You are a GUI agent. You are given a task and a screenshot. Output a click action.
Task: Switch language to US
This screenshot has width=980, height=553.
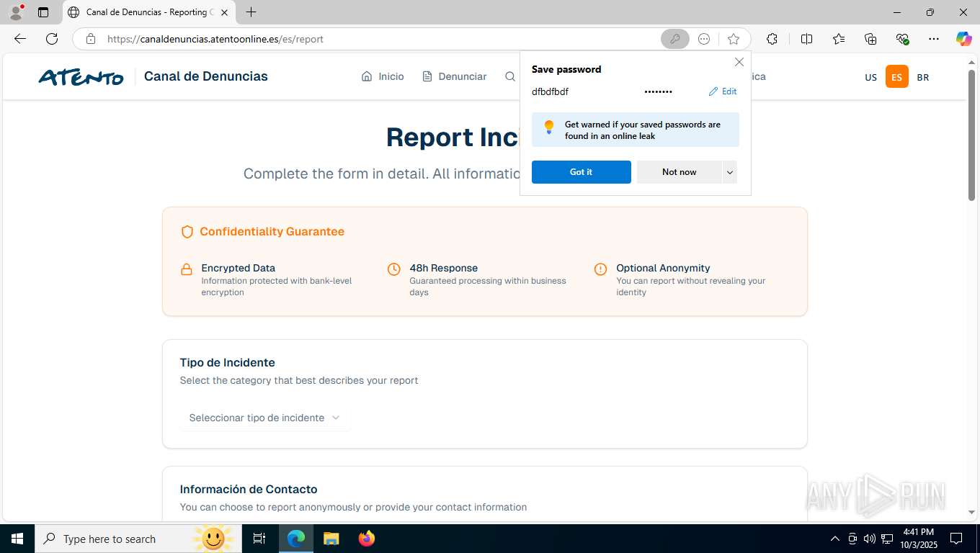point(870,77)
